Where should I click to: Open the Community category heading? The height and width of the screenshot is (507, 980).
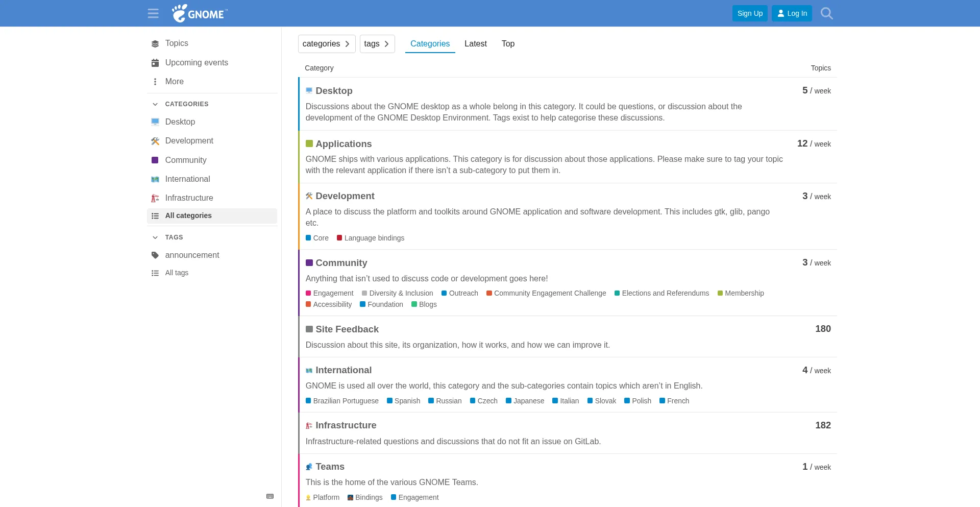coord(341,263)
